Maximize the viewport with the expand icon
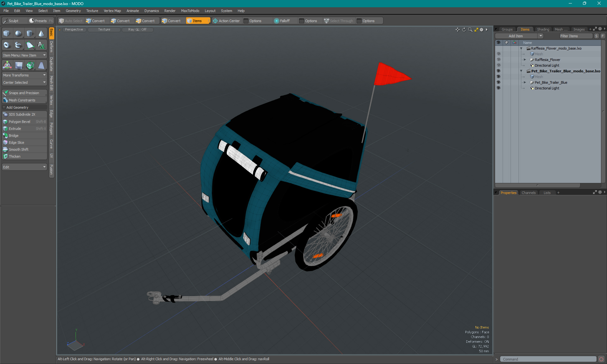607x364 pixels. point(476,30)
